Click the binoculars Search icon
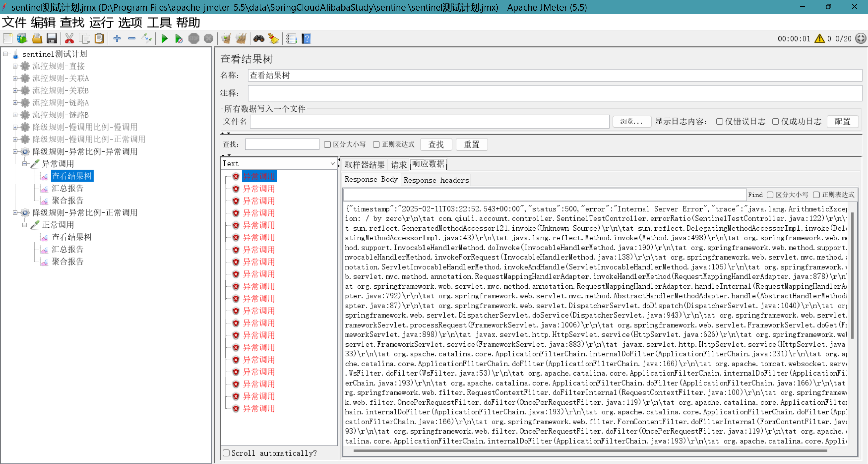The width and height of the screenshot is (868, 464). click(259, 39)
